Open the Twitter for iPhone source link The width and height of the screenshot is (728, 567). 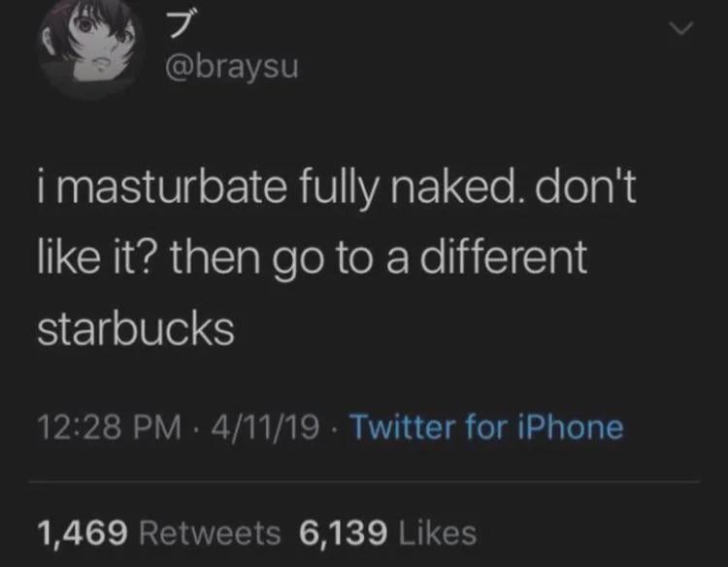click(486, 427)
